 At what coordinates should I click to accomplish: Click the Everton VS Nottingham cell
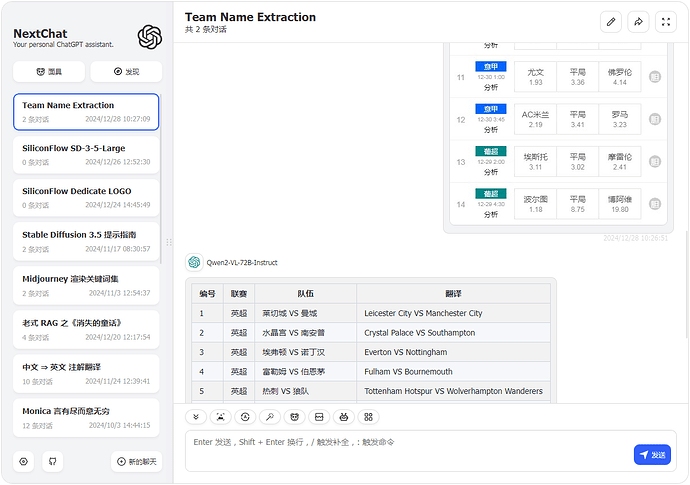[x=453, y=352]
